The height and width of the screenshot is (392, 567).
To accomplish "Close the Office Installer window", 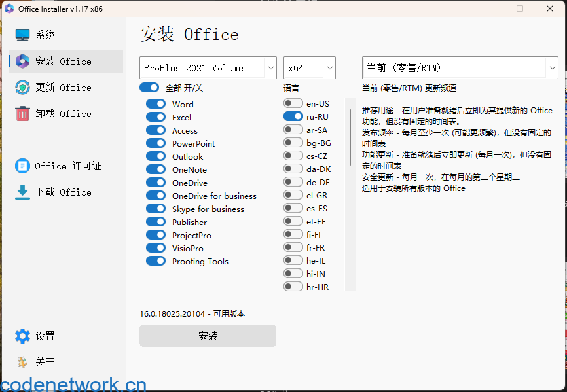I will pos(549,9).
